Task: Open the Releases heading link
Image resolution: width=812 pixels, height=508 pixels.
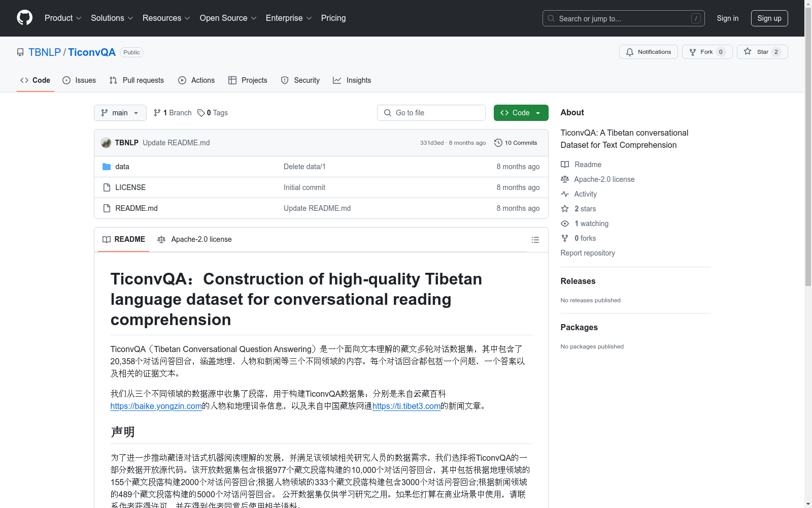Action: 578,281
